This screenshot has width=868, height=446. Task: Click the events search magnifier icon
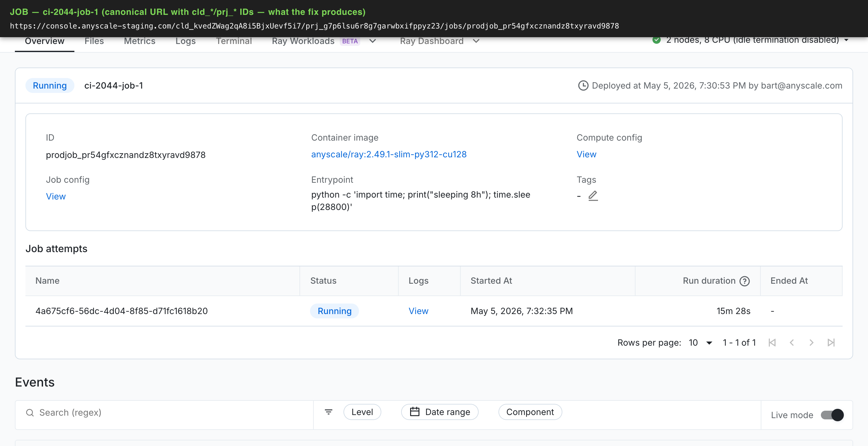30,413
